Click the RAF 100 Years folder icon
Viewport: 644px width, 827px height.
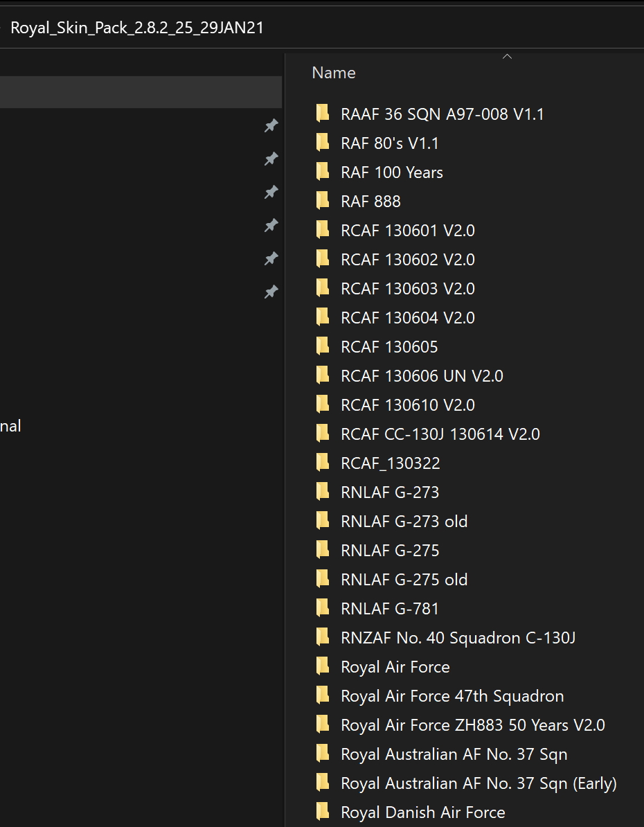322,172
